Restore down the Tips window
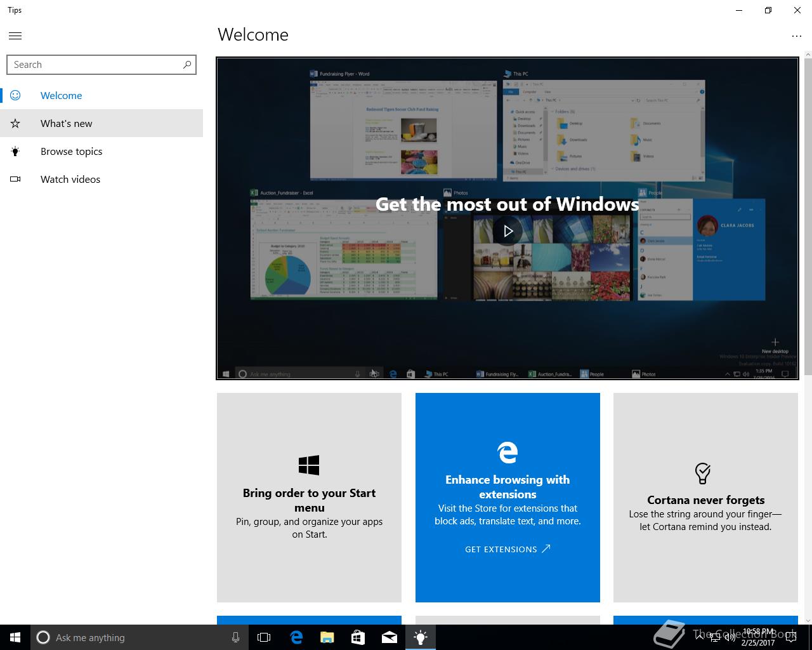The width and height of the screenshot is (812, 650). pyautogui.click(x=768, y=10)
